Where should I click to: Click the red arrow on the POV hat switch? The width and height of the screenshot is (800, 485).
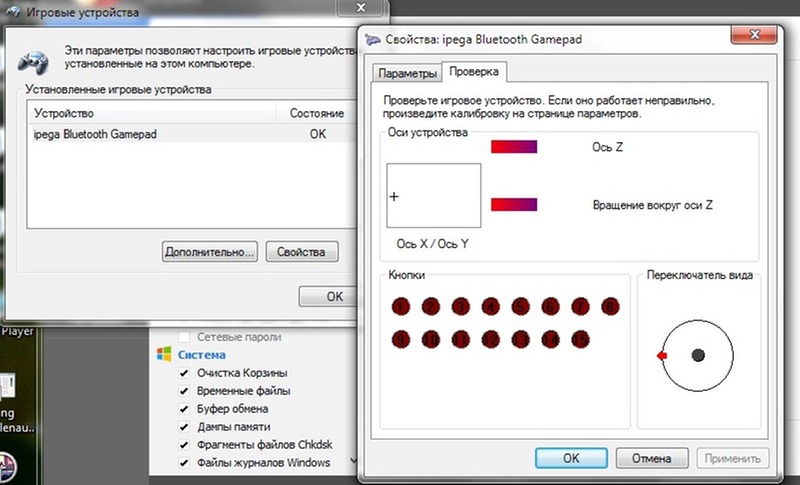point(662,356)
